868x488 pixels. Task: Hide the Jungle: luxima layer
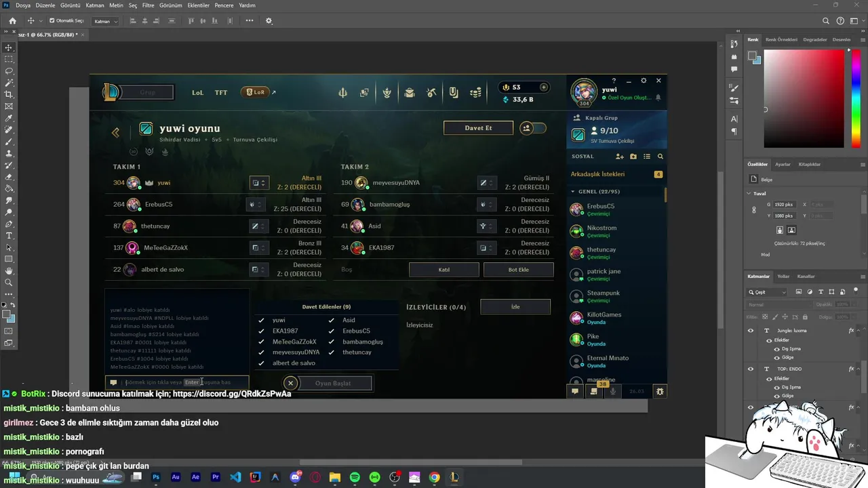pos(750,331)
